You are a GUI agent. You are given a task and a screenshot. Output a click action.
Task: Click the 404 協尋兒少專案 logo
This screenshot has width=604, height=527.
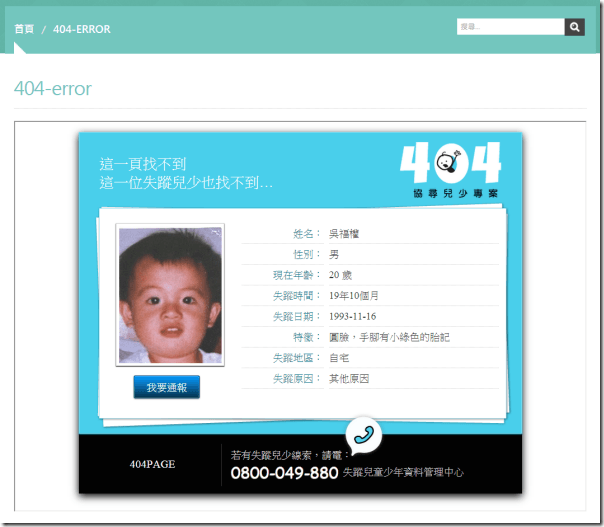[x=451, y=170]
